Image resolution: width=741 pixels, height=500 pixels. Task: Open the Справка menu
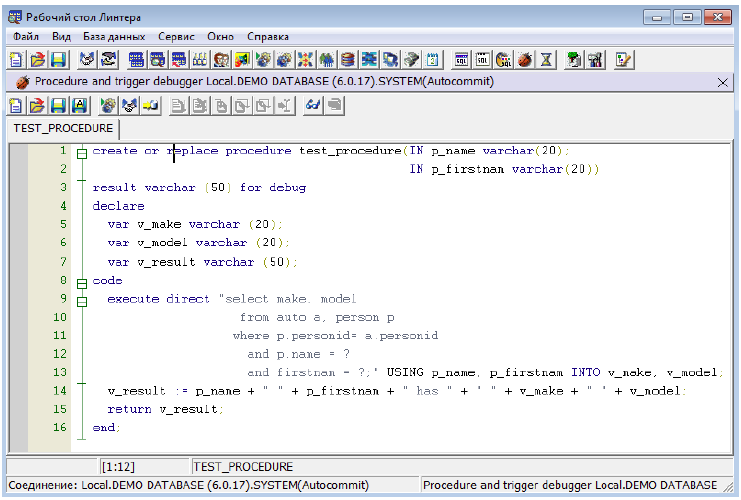point(269,36)
